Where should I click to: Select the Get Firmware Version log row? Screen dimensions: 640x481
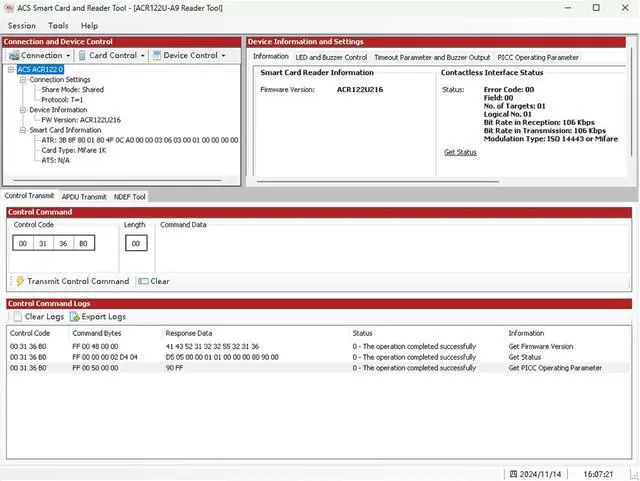(x=300, y=346)
